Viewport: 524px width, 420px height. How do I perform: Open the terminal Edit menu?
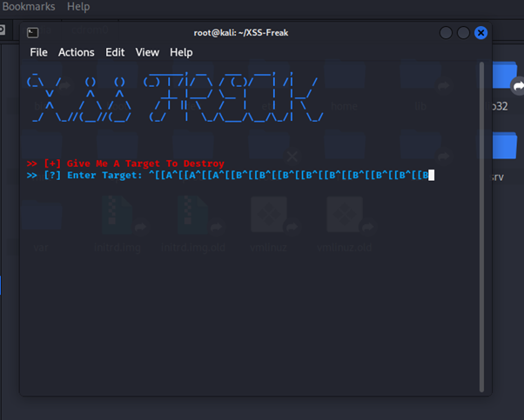coord(115,52)
